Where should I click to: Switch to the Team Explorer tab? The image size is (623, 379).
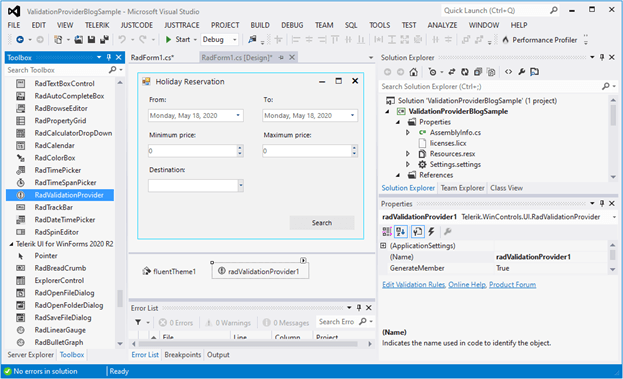pos(462,188)
